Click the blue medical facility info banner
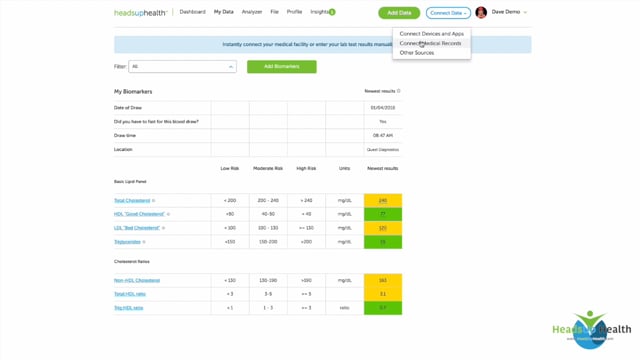Screen dimensions: 640x360 coord(322,44)
